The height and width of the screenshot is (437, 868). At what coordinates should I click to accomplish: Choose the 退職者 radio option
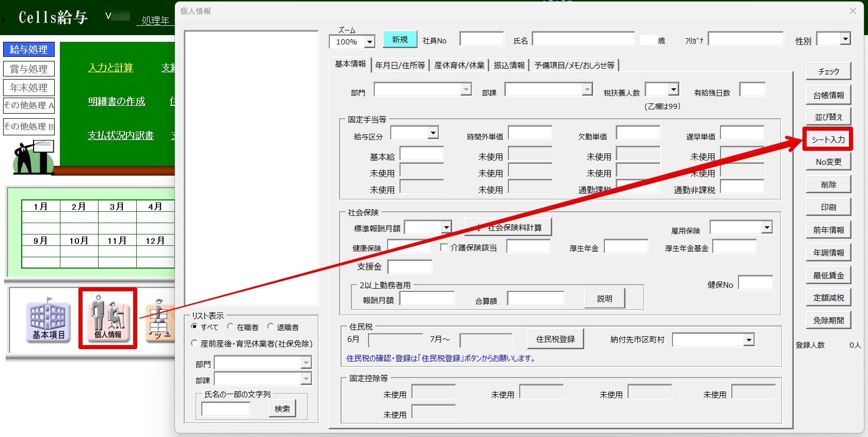(x=270, y=327)
